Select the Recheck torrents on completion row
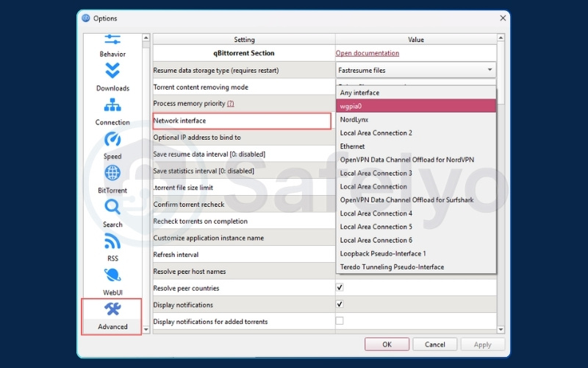Screen dimensions: 588x368 click(244, 222)
